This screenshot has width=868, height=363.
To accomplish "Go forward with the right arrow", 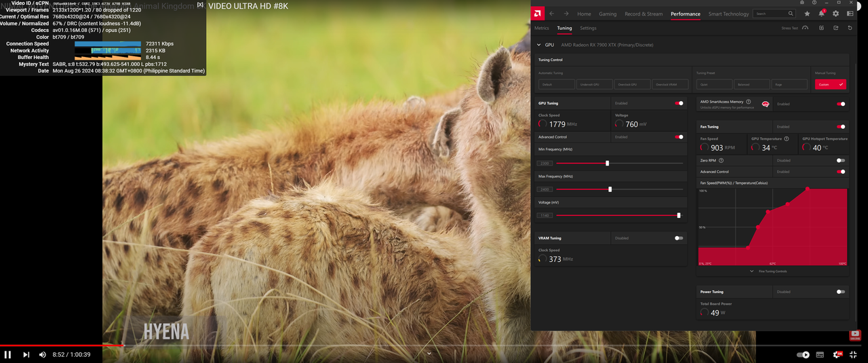I will pyautogui.click(x=566, y=14).
